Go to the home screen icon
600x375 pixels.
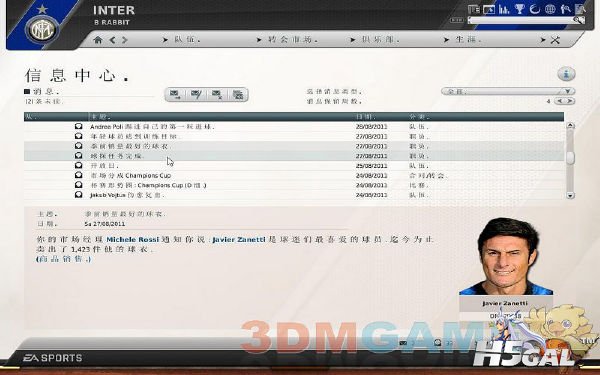(98, 40)
